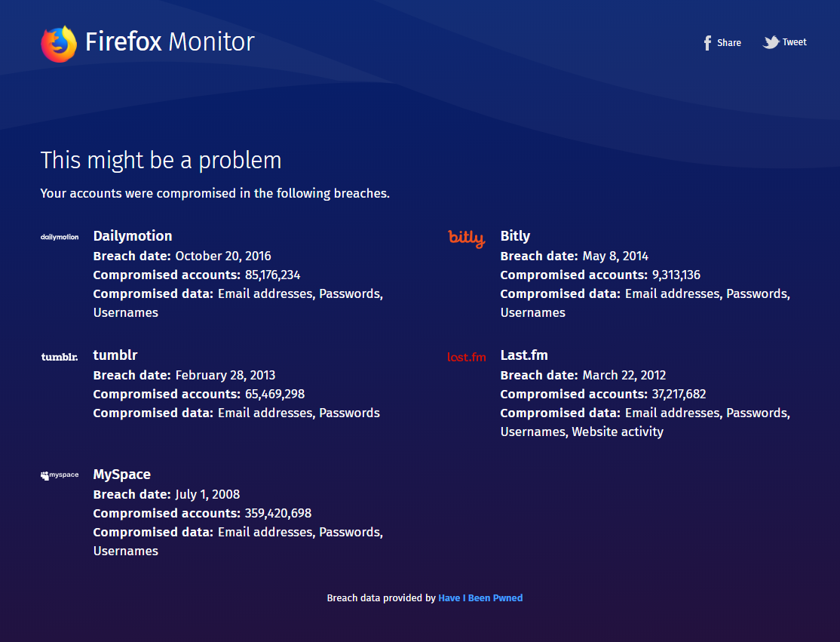Click the Bitly breach heading

pyautogui.click(x=515, y=235)
